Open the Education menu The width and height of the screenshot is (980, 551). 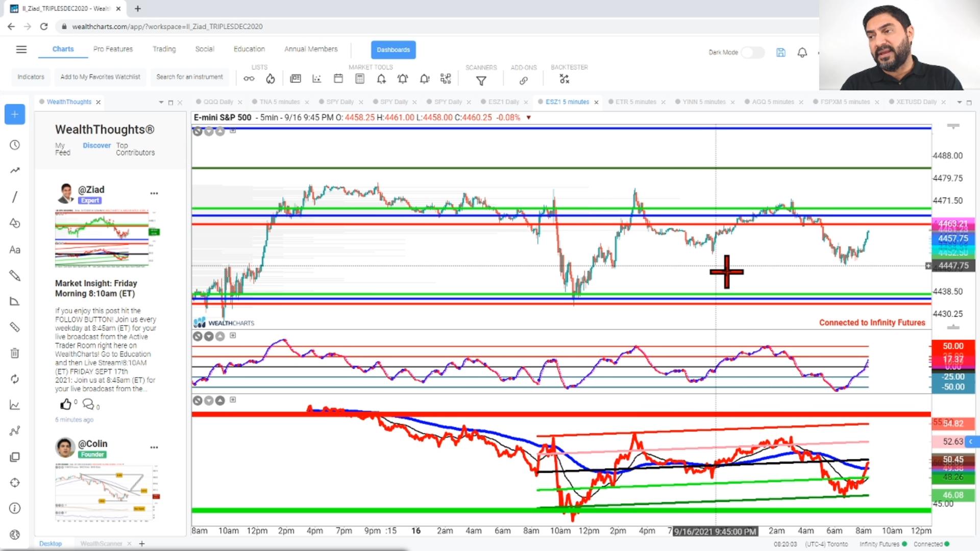pyautogui.click(x=249, y=49)
